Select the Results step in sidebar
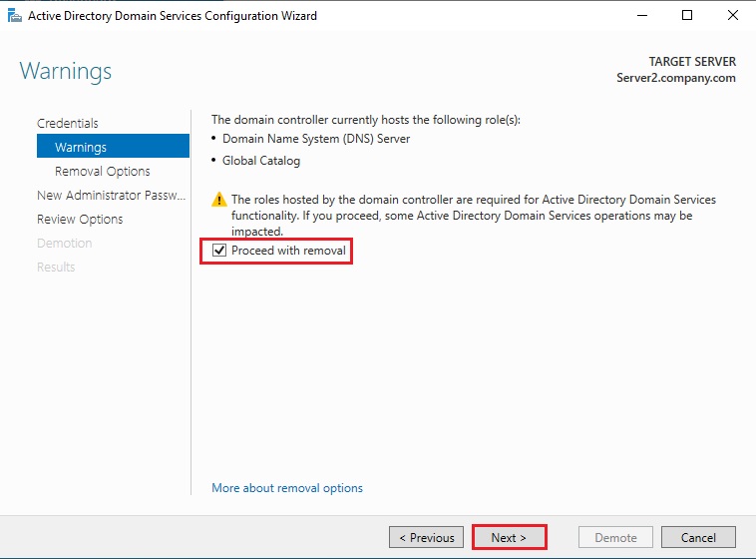The height and width of the screenshot is (559, 756). point(56,267)
